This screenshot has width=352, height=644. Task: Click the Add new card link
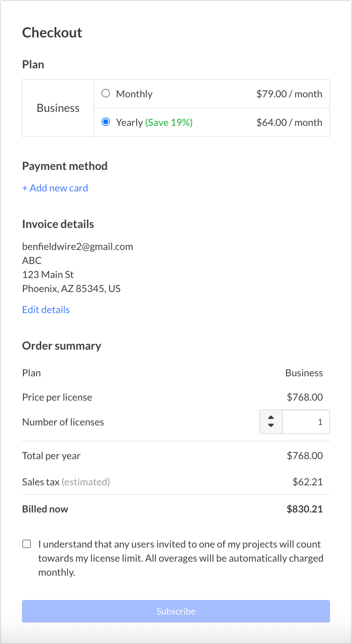point(55,188)
